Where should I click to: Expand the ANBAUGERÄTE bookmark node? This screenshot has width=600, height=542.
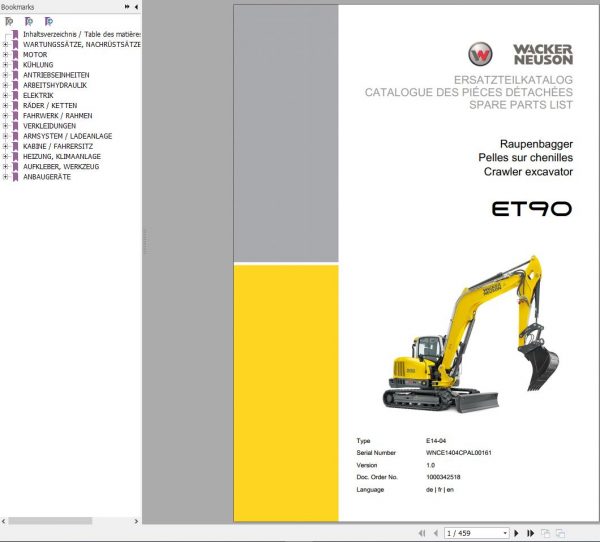tap(5, 177)
